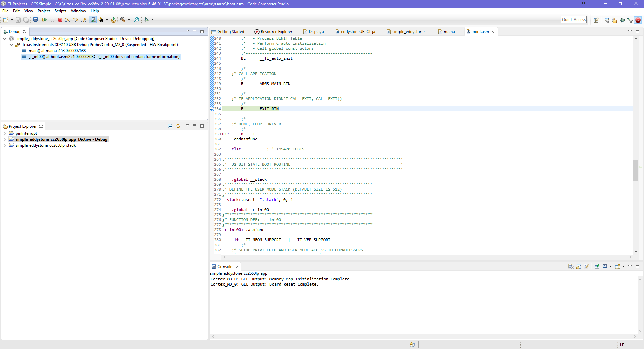Switch to the main.c editor tab
This screenshot has height=349, width=644.
449,32
